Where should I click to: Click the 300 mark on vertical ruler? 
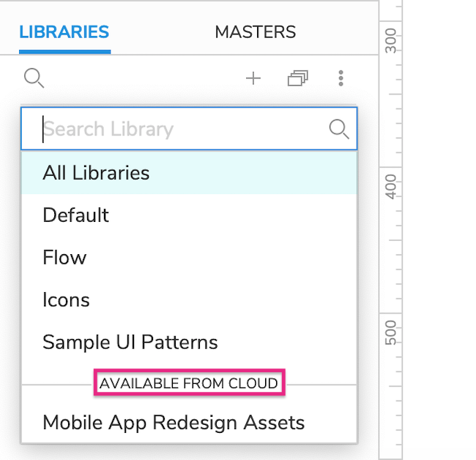[391, 41]
